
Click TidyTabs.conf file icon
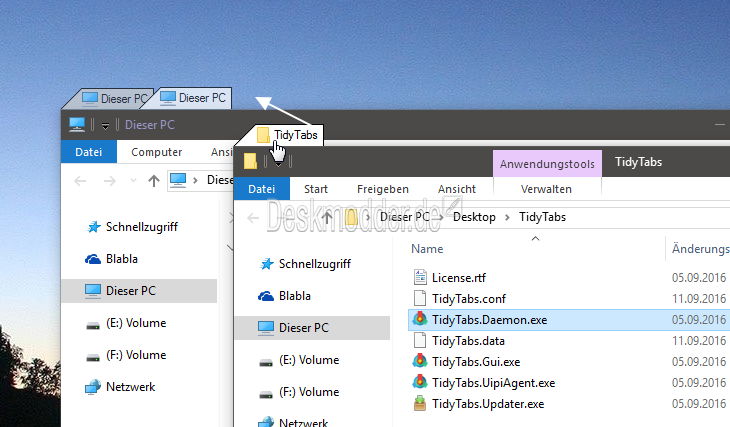coord(420,298)
